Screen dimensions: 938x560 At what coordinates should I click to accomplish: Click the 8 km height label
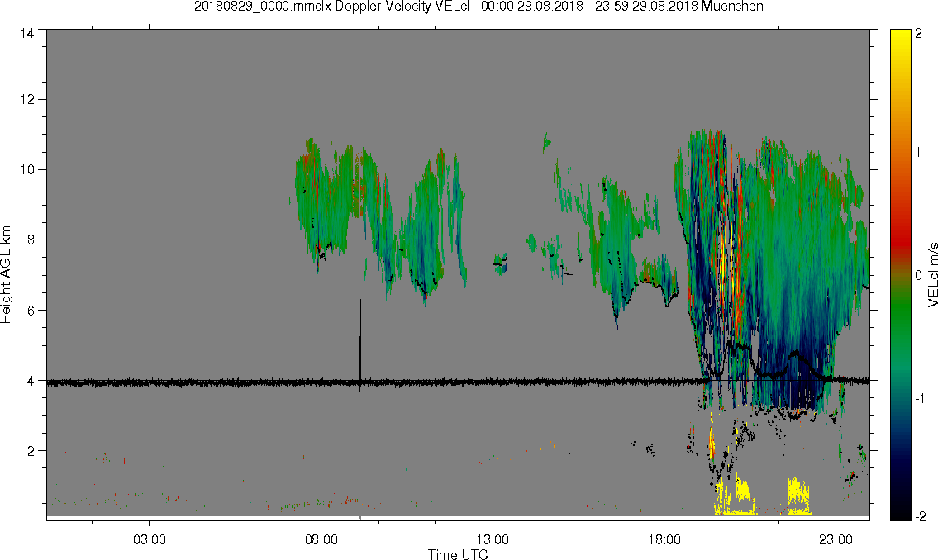[x=31, y=240]
